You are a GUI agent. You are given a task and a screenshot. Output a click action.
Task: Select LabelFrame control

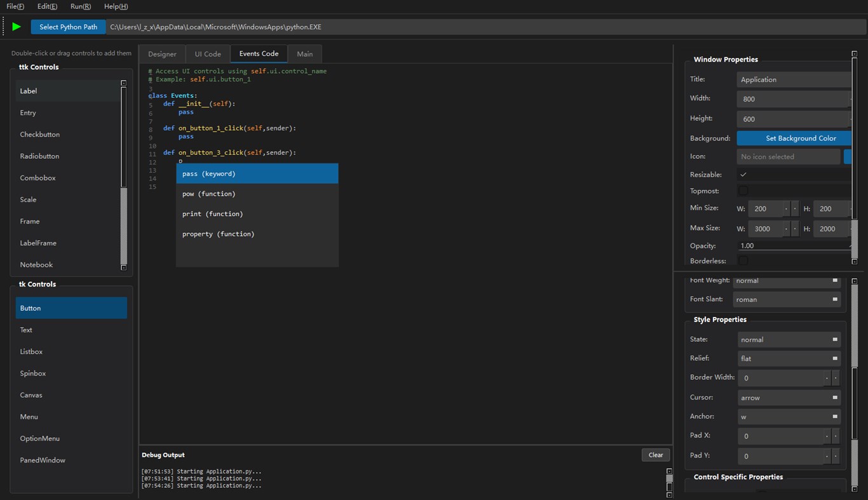pyautogui.click(x=67, y=243)
